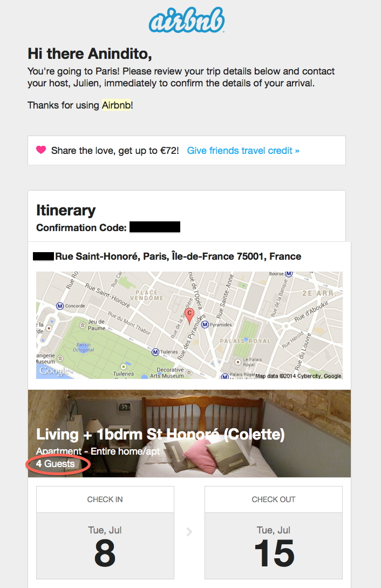Click the Tuileries metro station icon
The image size is (381, 588).
pos(155,352)
